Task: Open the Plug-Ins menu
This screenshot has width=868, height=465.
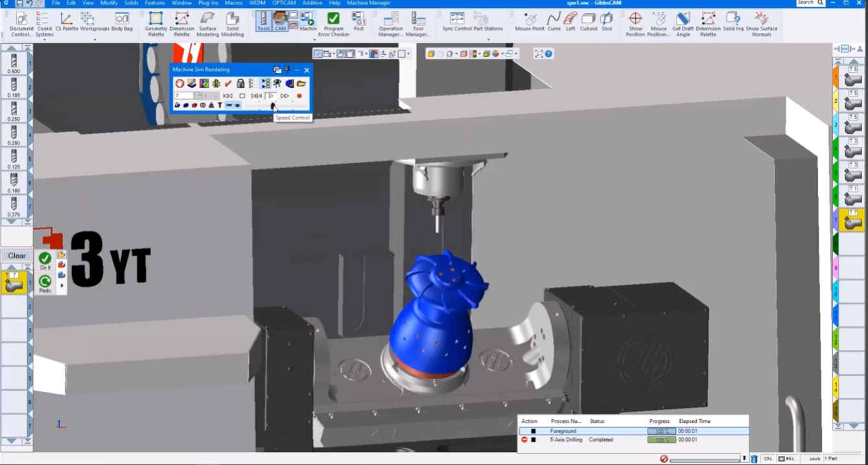Action: (207, 3)
